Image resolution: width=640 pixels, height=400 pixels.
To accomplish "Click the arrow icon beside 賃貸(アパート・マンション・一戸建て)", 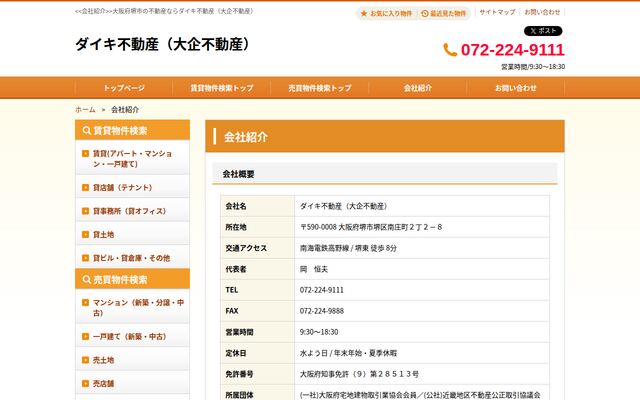I will (85, 153).
